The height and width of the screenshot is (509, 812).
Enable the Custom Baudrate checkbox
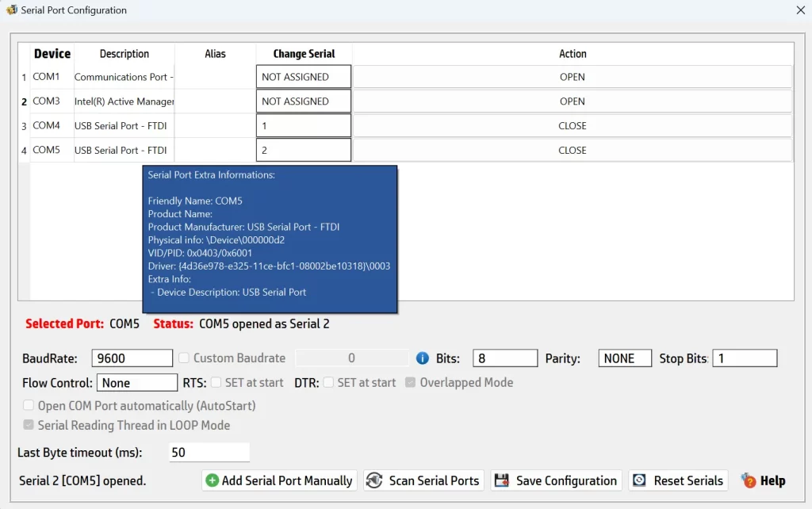tap(184, 358)
